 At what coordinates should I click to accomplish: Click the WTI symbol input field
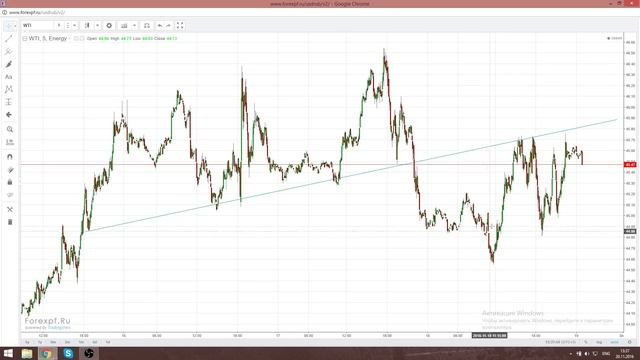click(37, 25)
